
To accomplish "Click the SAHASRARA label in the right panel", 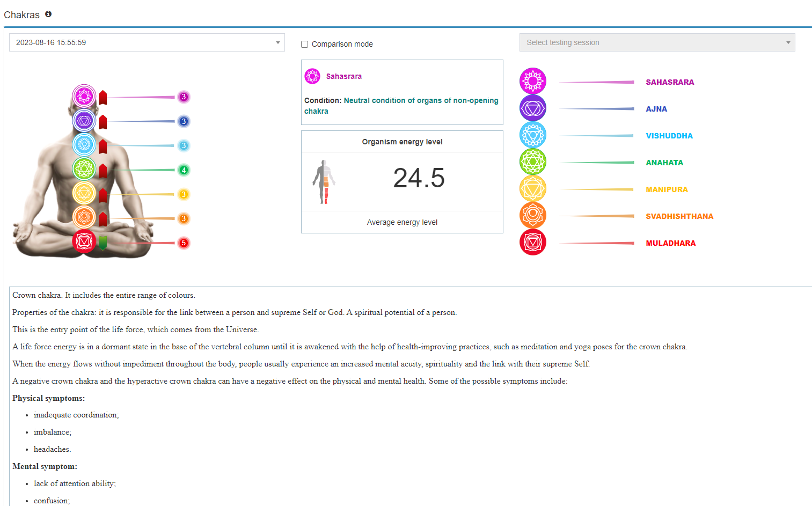I will coord(670,82).
